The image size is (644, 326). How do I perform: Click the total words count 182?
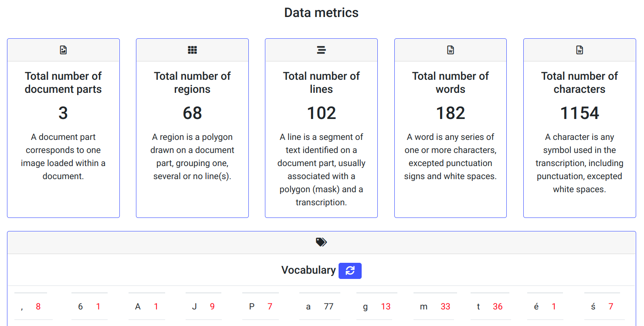[451, 113]
